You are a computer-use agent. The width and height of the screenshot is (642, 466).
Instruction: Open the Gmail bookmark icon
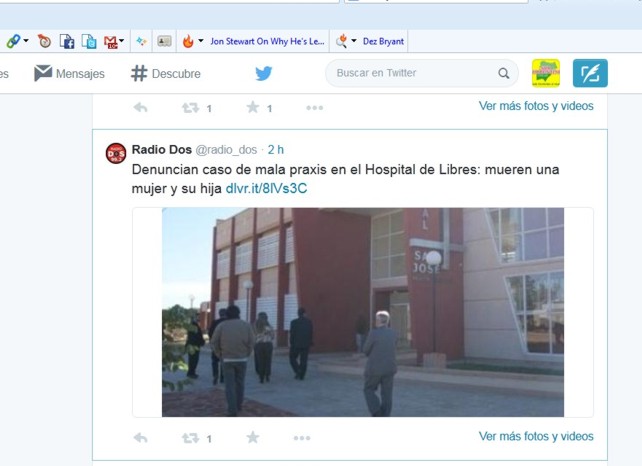click(112, 41)
